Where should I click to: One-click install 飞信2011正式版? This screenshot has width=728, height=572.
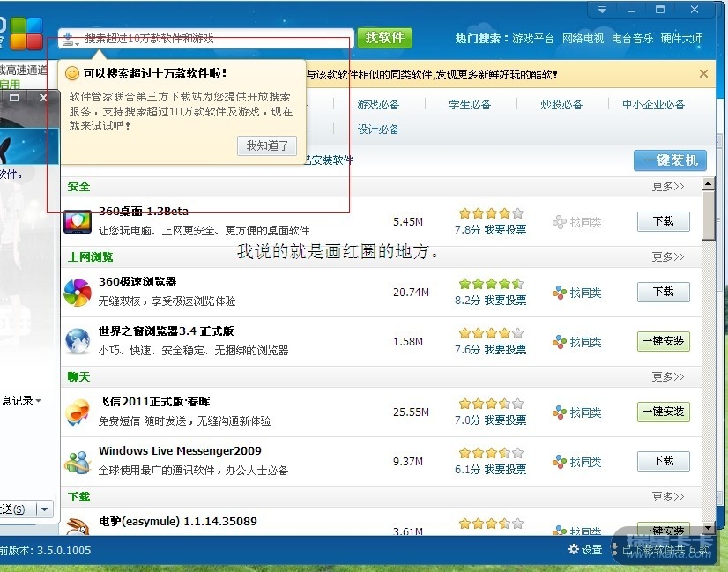[x=664, y=412]
